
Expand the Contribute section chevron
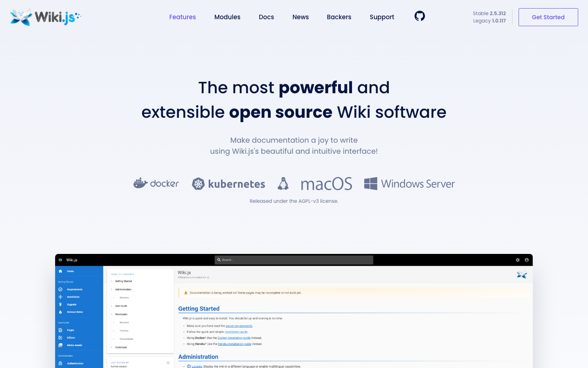click(111, 347)
